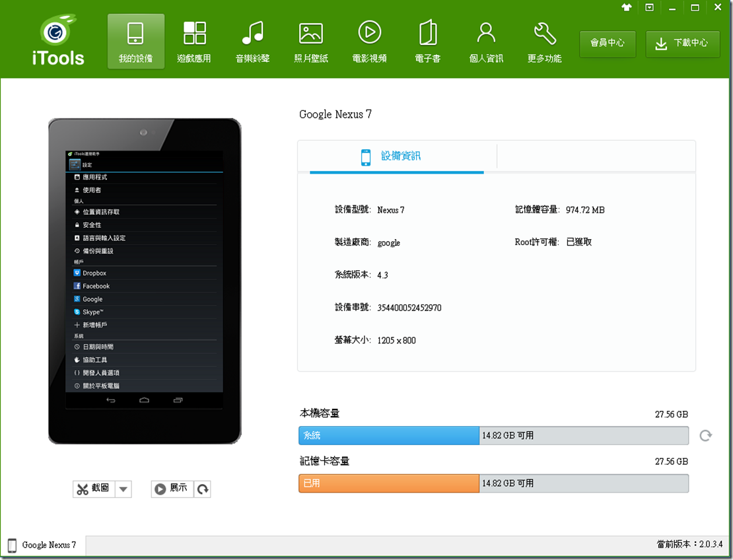This screenshot has width=733, height=560.
Task: Click 開發人員選項 in the device preview
Action: (101, 372)
